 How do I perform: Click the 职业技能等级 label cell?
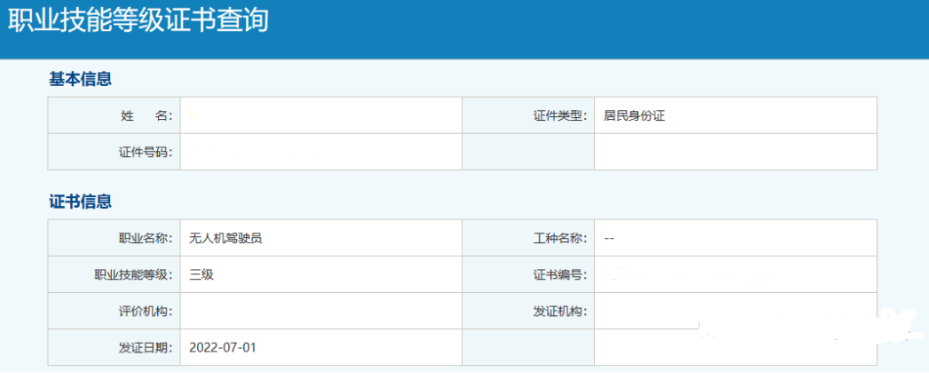114,274
